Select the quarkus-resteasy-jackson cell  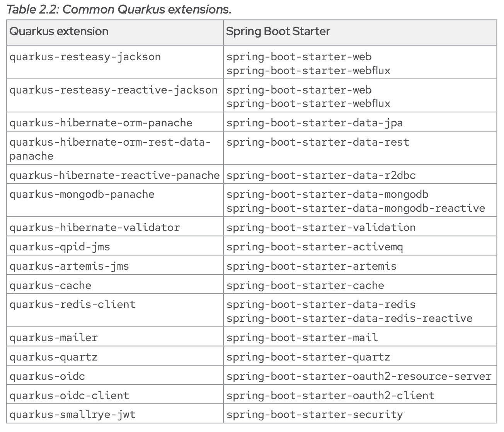(x=85, y=57)
